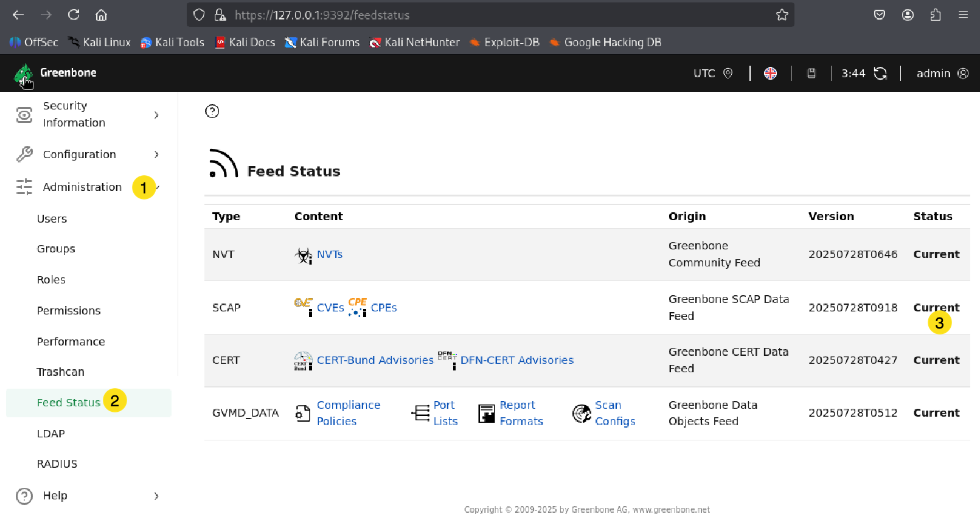Open the Roles menu item

(x=51, y=280)
